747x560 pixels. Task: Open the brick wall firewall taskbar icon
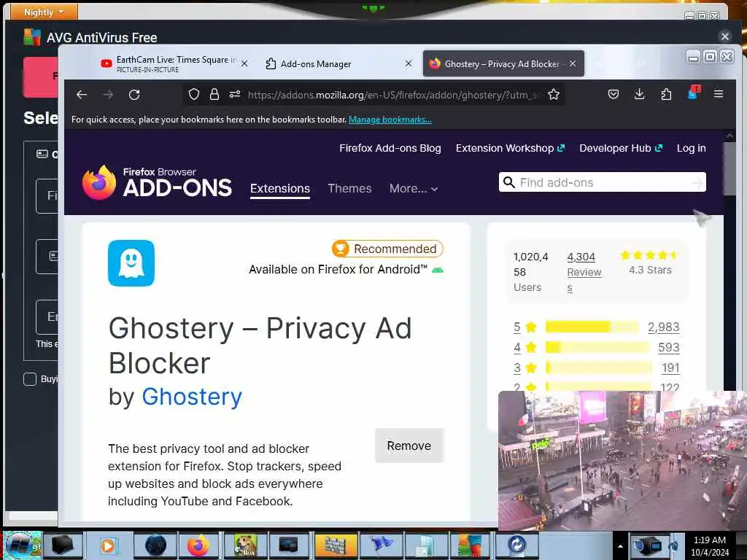pyautogui.click(x=334, y=545)
